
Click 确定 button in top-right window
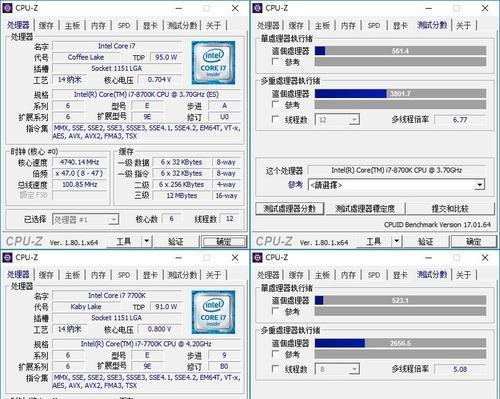point(473,241)
